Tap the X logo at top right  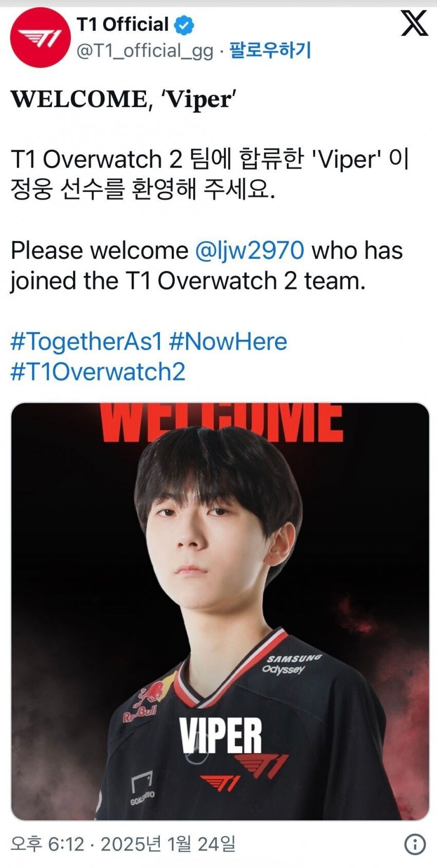[x=414, y=23]
